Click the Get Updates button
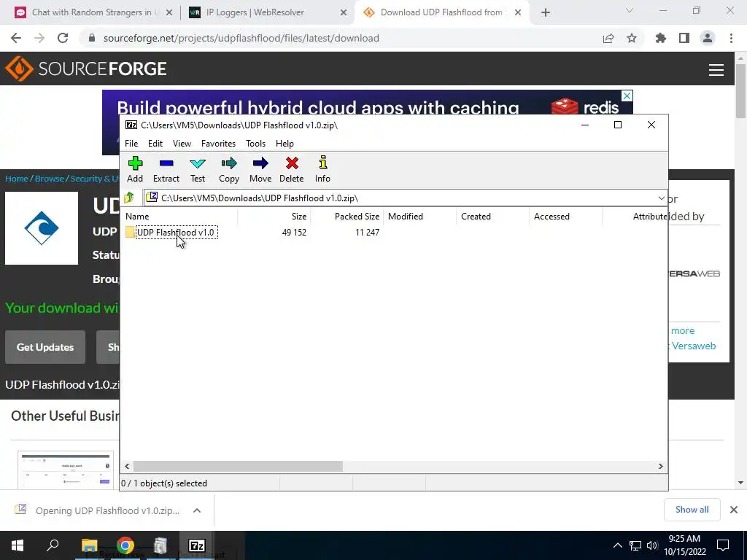This screenshot has width=747, height=560. pos(45,347)
